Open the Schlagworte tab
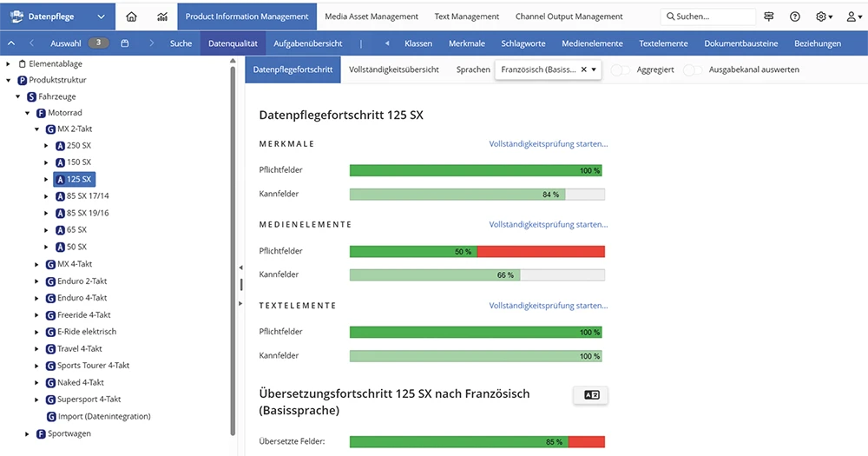The height and width of the screenshot is (456, 868). (x=523, y=43)
